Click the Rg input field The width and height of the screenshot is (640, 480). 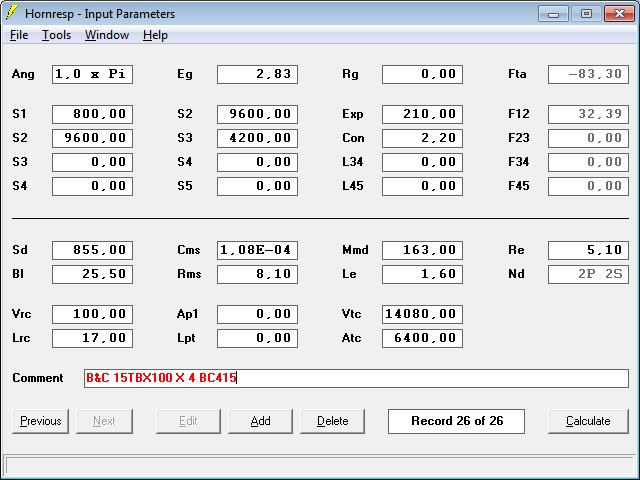(422, 74)
